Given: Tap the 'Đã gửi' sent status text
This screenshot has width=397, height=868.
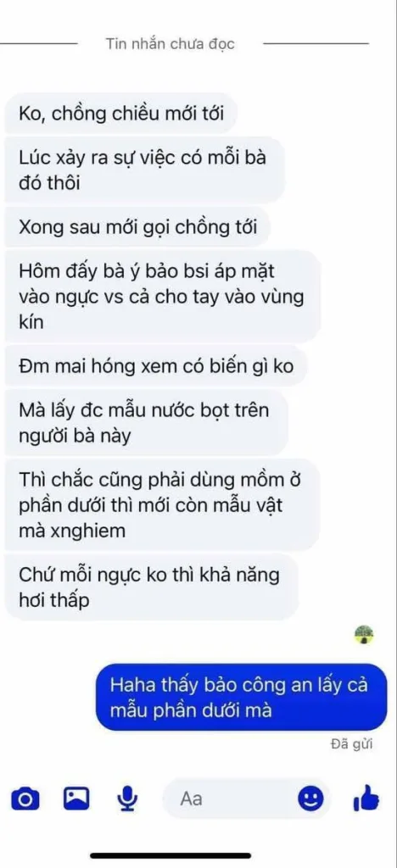Looking at the screenshot, I should [x=351, y=744].
